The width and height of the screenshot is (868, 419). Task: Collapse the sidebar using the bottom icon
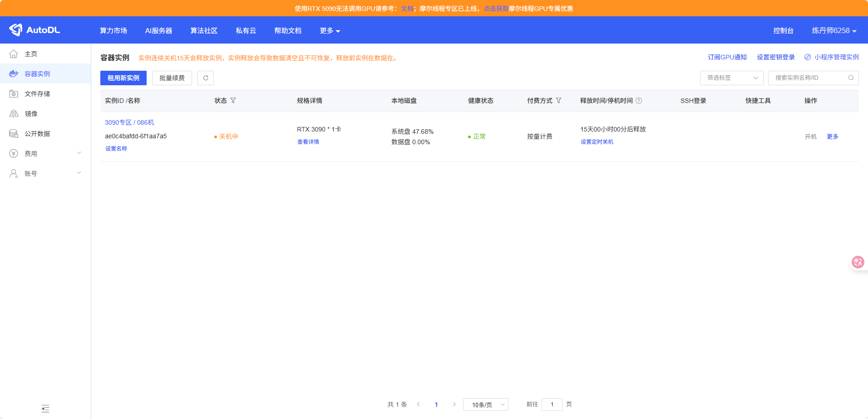(x=45, y=409)
